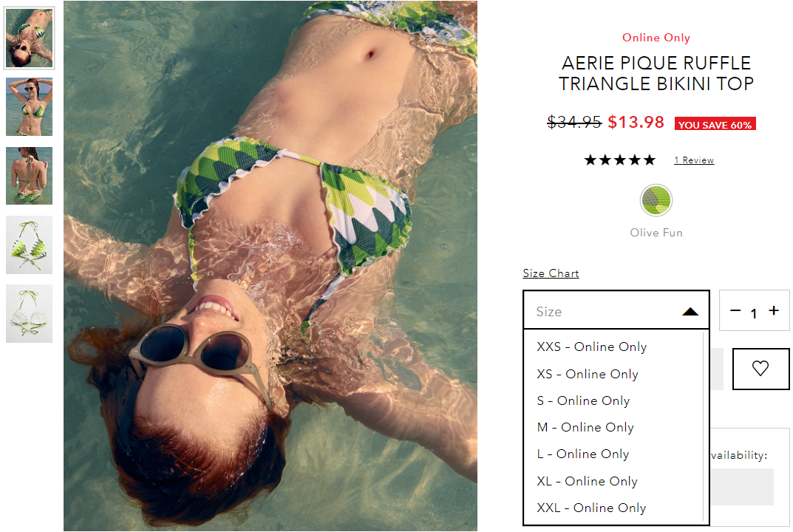View third thumbnail showing bikini back
This screenshot has width=793, height=532.
pyautogui.click(x=30, y=176)
